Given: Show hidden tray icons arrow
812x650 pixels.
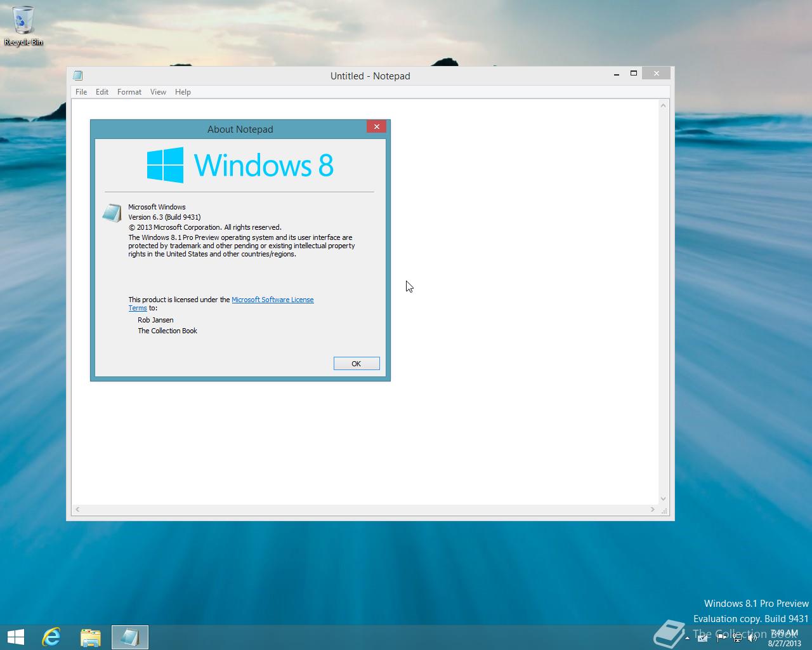Looking at the screenshot, I should point(687,638).
